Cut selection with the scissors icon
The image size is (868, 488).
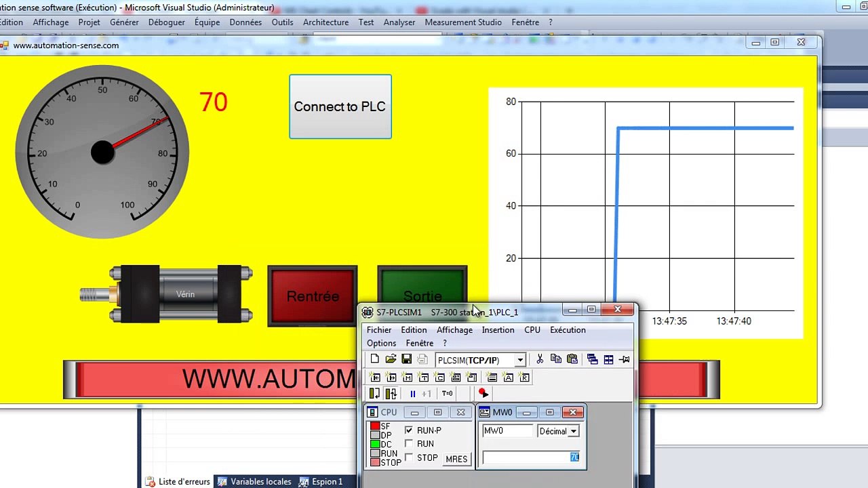540,359
